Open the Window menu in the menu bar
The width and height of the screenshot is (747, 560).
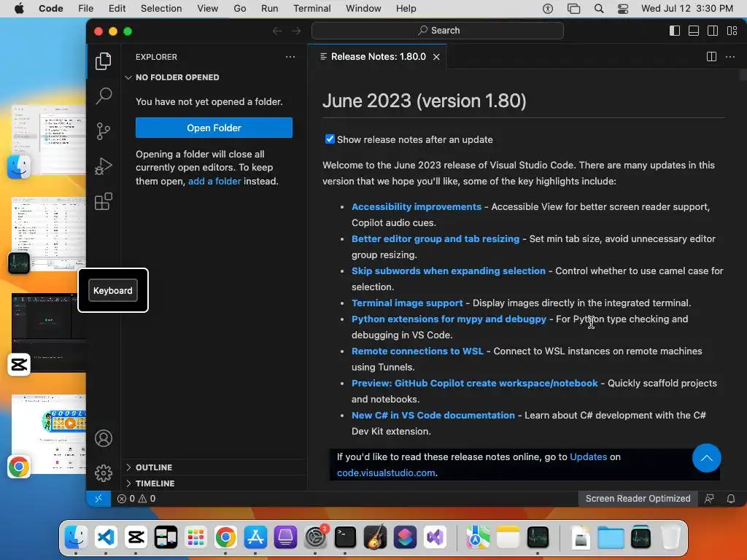coord(363,9)
